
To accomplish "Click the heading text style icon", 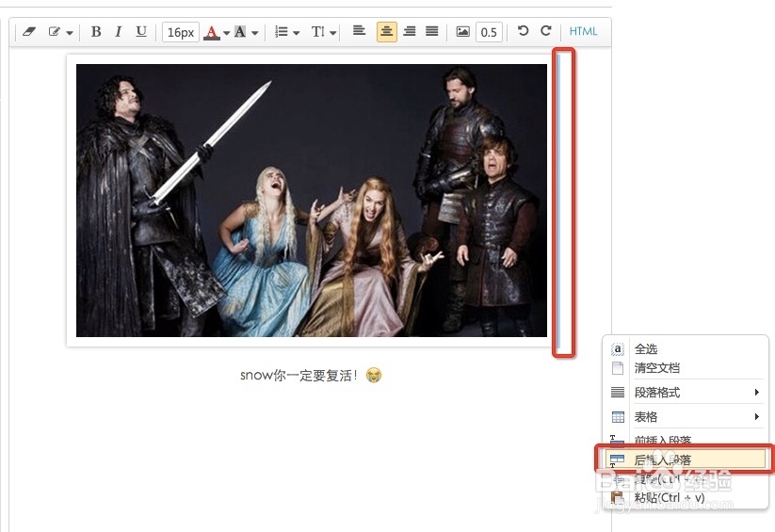I will [x=317, y=32].
